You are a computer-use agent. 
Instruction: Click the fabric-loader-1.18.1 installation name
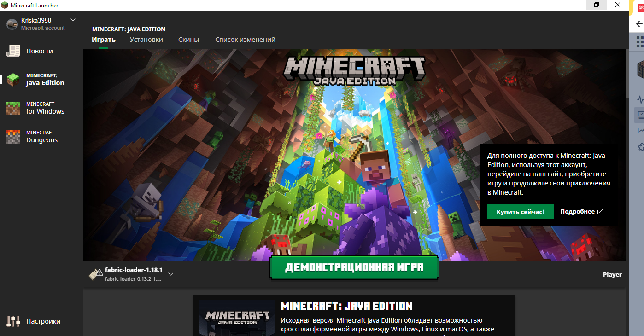[134, 270]
